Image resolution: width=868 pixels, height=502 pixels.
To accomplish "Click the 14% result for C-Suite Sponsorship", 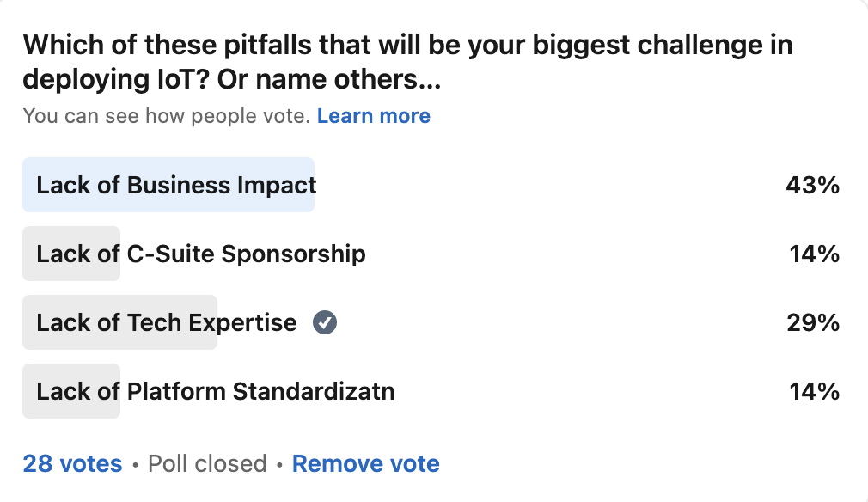I will [814, 254].
